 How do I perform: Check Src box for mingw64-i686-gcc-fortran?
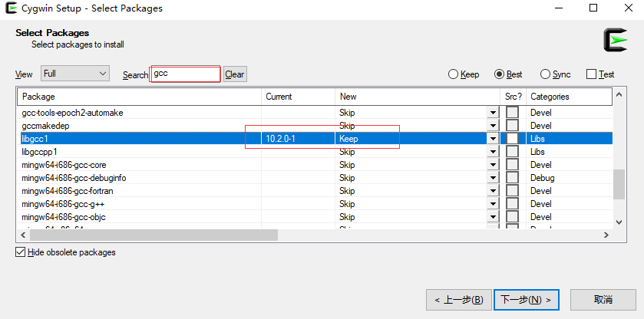[x=512, y=191]
